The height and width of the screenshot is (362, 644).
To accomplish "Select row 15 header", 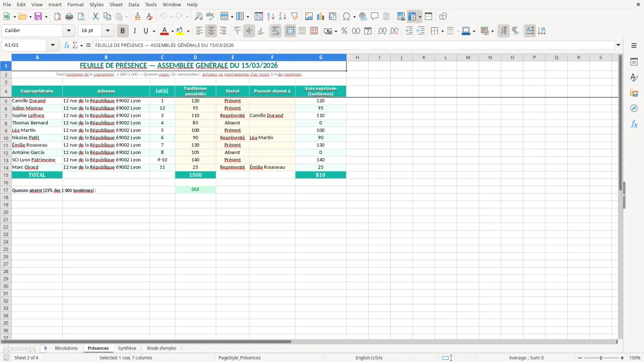I will [5, 175].
